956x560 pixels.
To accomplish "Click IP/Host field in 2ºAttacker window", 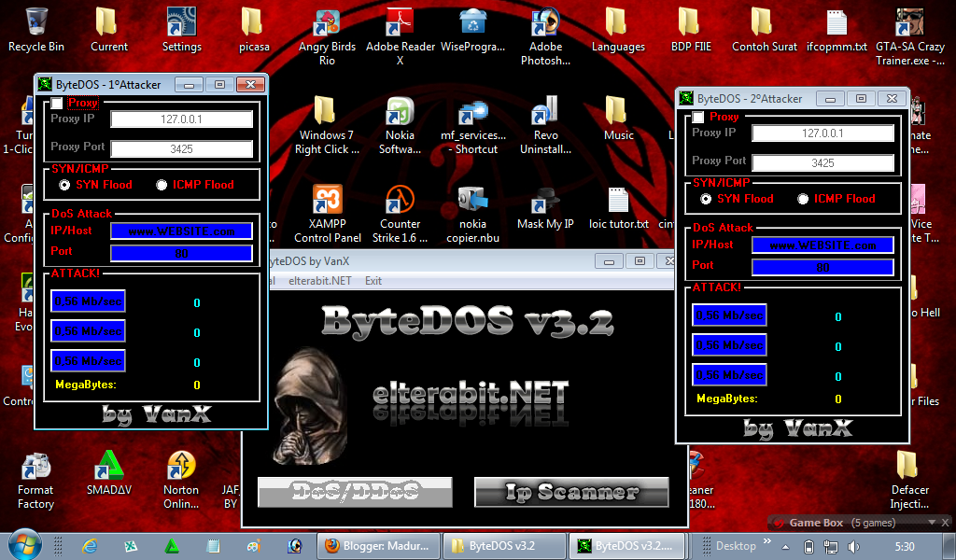I will coord(823,245).
